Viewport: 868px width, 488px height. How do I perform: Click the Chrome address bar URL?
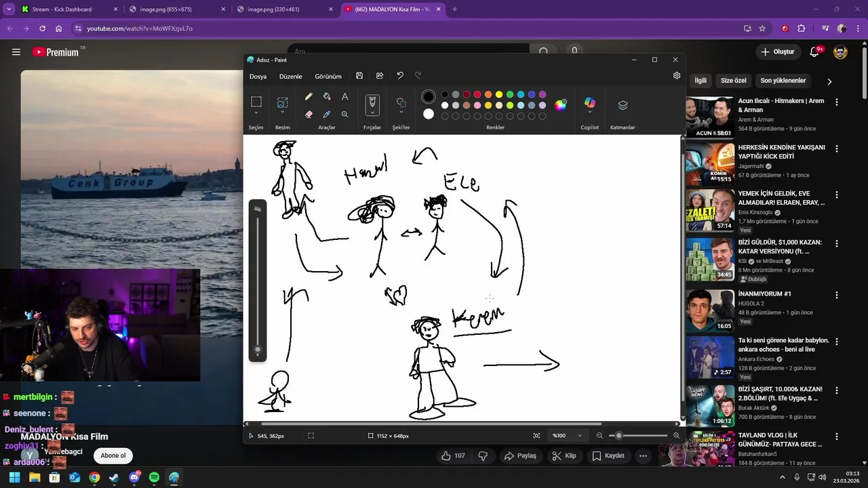pos(140,28)
